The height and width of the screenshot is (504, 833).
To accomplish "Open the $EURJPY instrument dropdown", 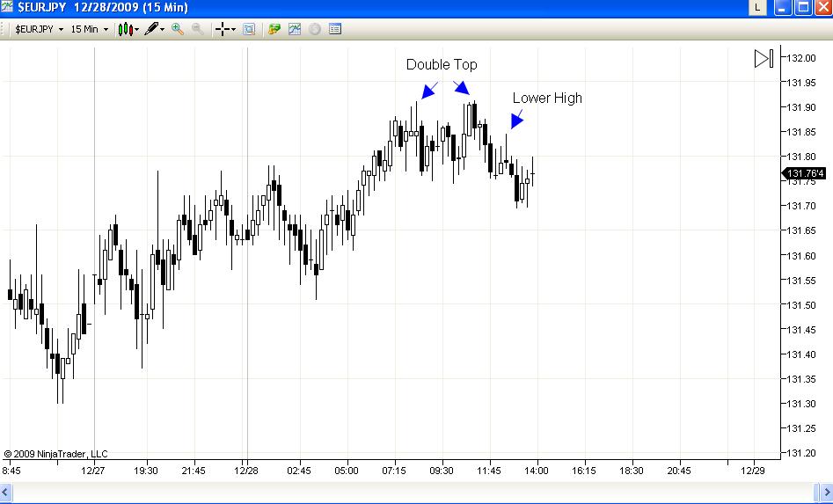I will [39, 29].
